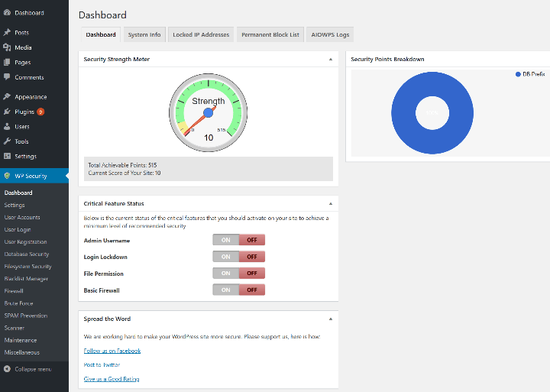Click the Appearance paintbrush icon

point(7,97)
